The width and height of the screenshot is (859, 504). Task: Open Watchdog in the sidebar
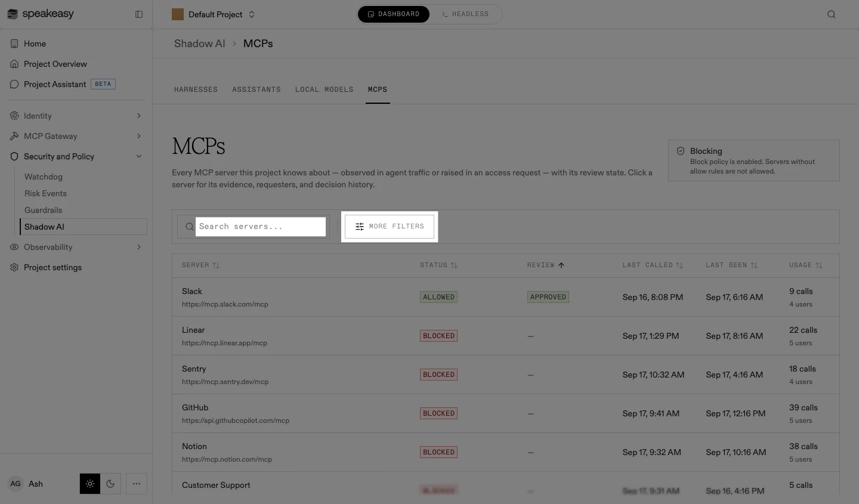44,177
